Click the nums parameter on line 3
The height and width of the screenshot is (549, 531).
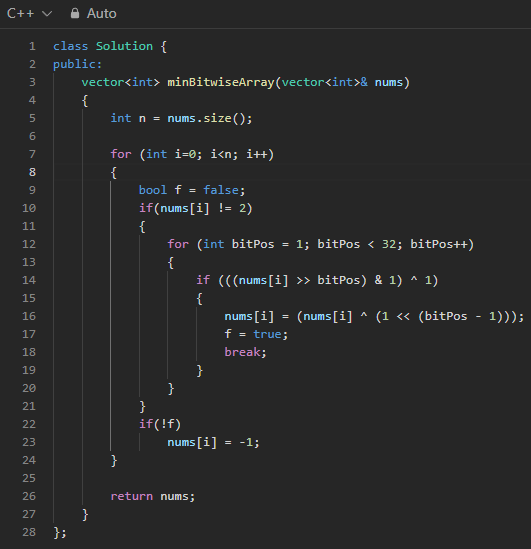point(389,82)
